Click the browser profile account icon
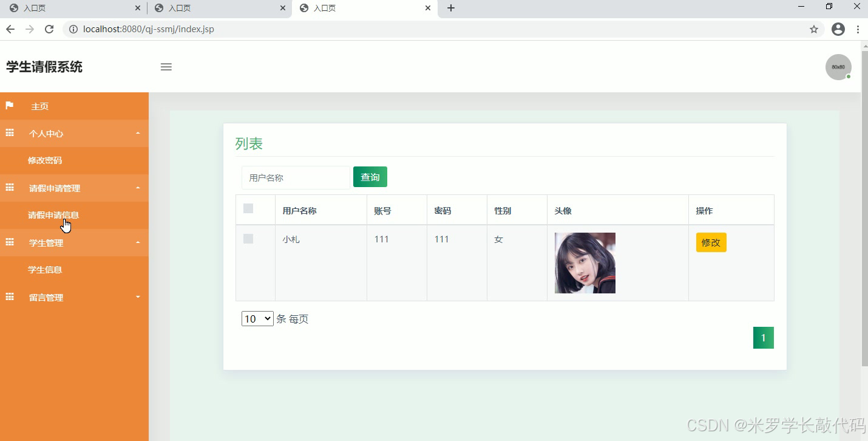 [x=838, y=29]
